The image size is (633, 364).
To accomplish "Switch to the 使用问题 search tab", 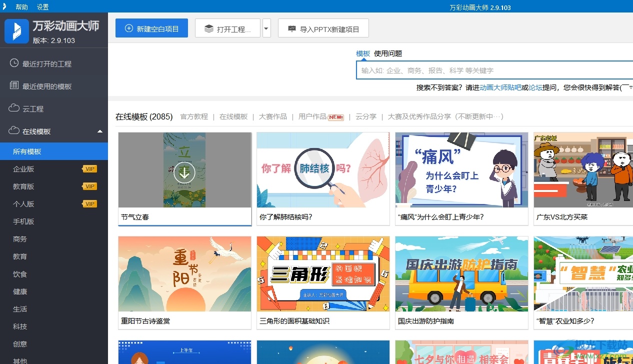I will (388, 53).
